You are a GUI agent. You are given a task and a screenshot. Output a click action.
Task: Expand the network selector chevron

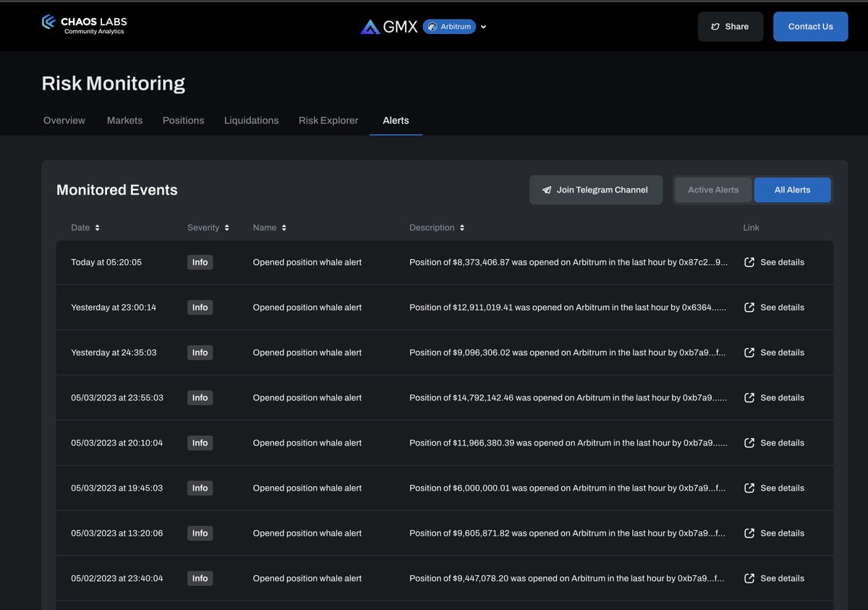pos(482,26)
